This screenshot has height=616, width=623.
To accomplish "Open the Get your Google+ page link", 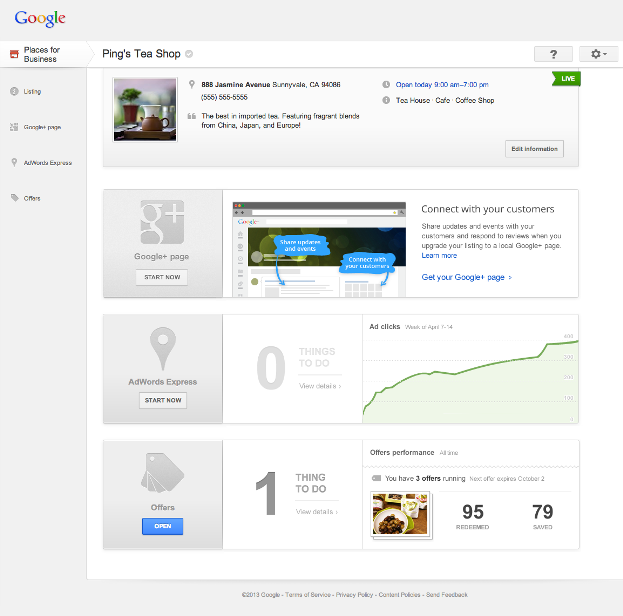I will pyautogui.click(x=466, y=277).
